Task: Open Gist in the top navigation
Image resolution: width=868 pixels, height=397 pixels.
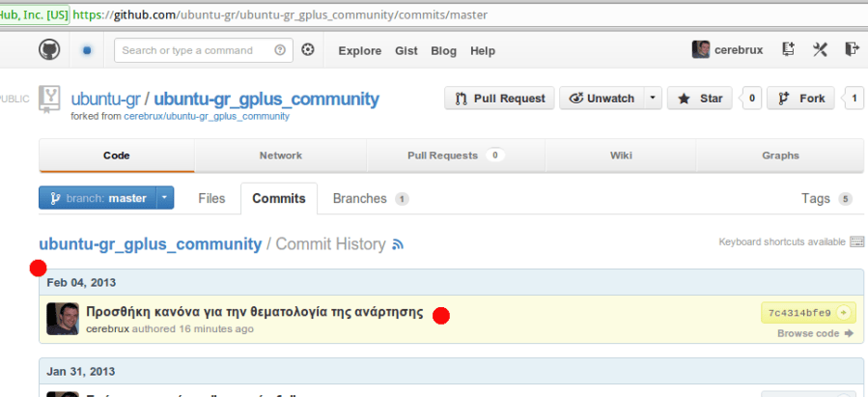Action: point(406,51)
